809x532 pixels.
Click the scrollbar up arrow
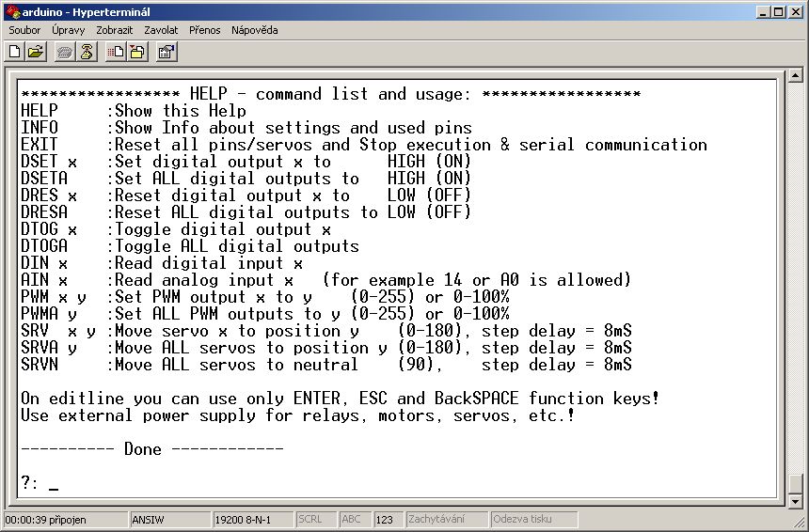[x=796, y=76]
